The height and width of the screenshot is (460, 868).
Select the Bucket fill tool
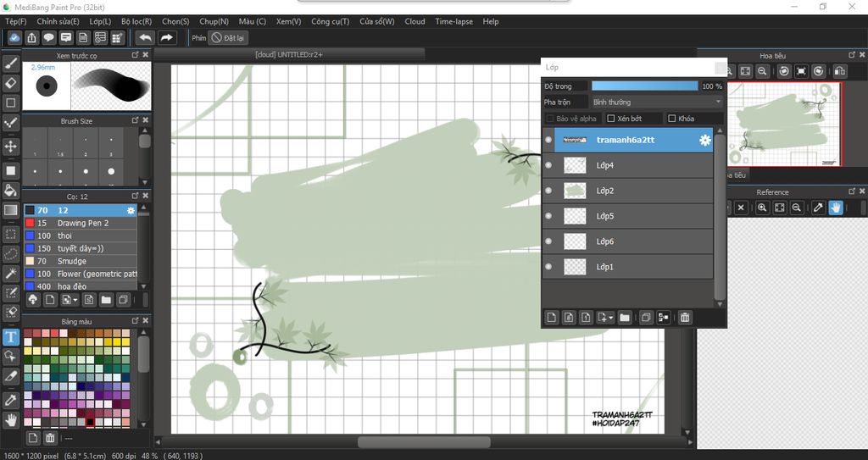(11, 190)
